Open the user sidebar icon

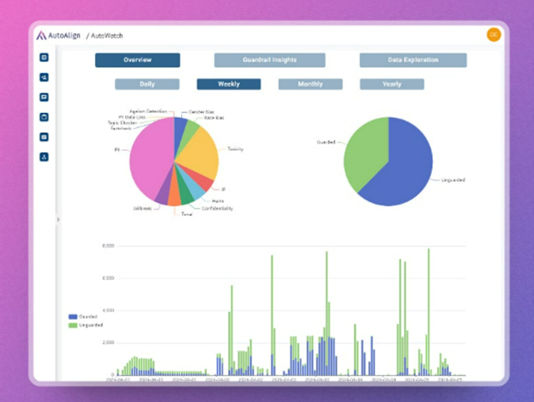[44, 157]
